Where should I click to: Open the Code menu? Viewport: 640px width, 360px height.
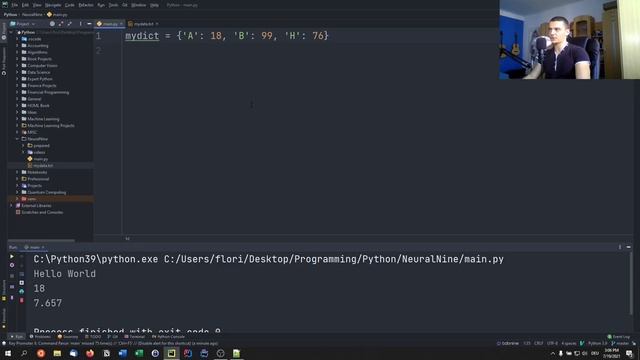click(x=70, y=5)
